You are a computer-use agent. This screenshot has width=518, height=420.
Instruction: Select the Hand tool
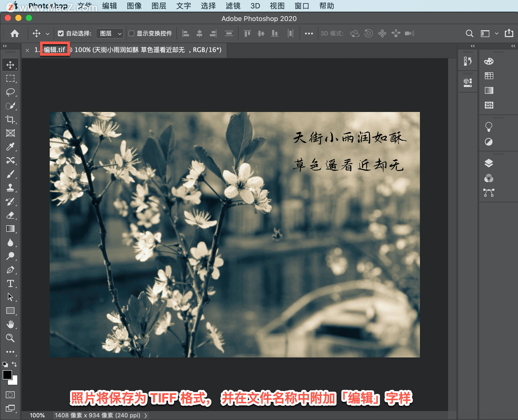(10, 325)
